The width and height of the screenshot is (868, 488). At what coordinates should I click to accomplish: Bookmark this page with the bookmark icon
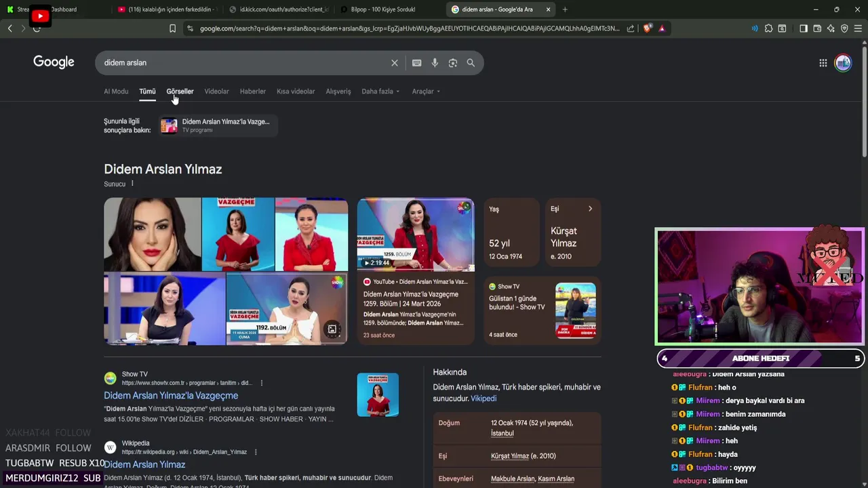click(x=172, y=28)
